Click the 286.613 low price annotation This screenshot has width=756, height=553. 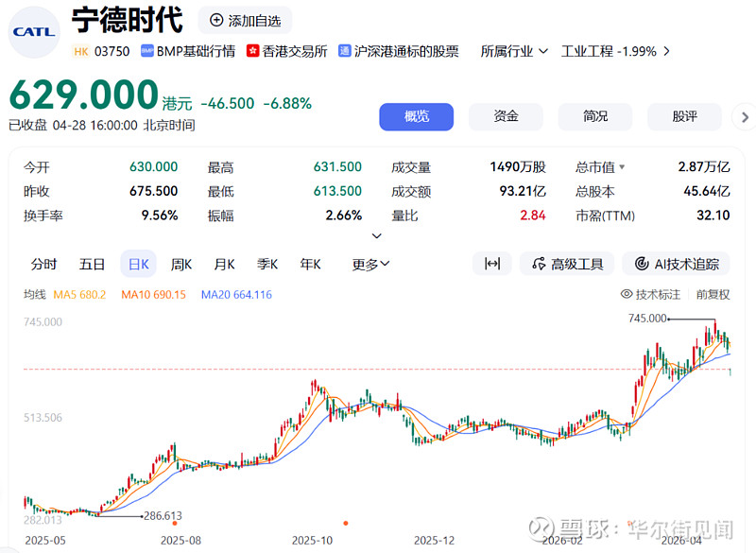click(163, 516)
